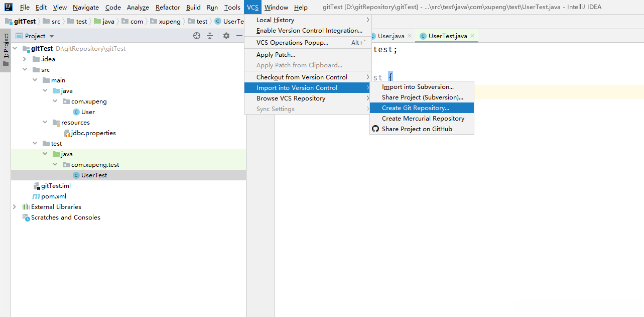The width and height of the screenshot is (644, 317).
Task: Toggle the 1: Project side tool window
Action: [x=6, y=51]
